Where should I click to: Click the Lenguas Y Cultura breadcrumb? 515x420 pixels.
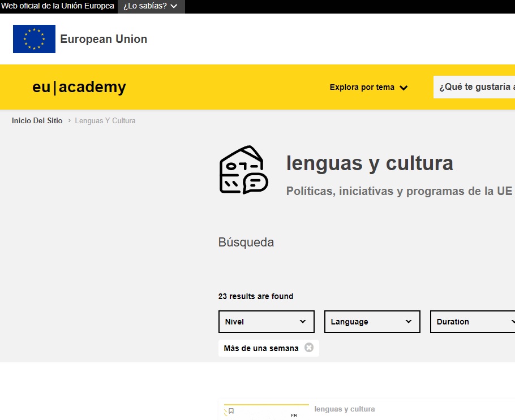[x=105, y=121]
